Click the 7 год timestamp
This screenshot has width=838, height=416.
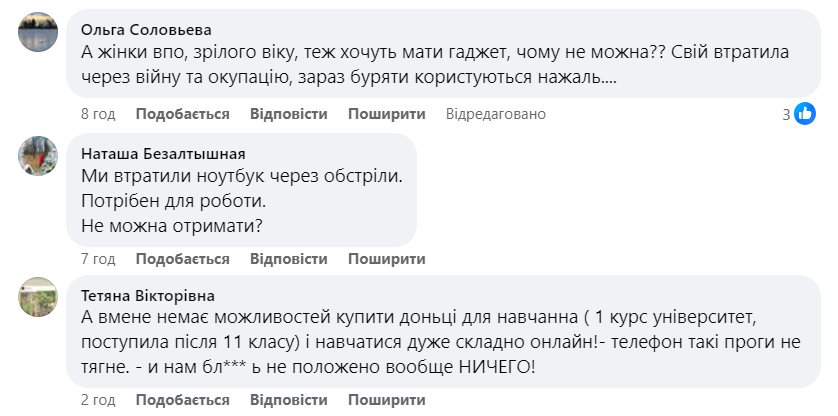(x=97, y=259)
